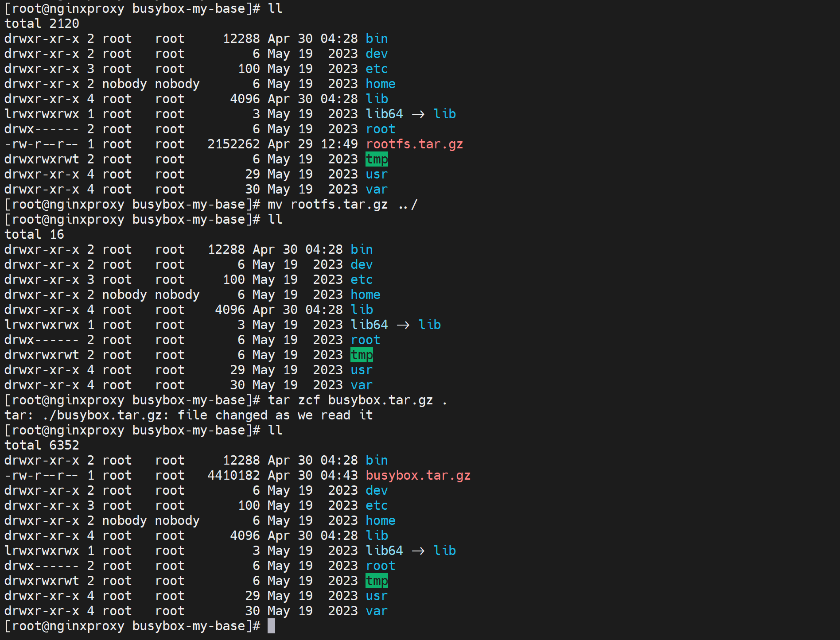This screenshot has height=640, width=840.
Task: Click the file size 4410182
Action: (233, 476)
